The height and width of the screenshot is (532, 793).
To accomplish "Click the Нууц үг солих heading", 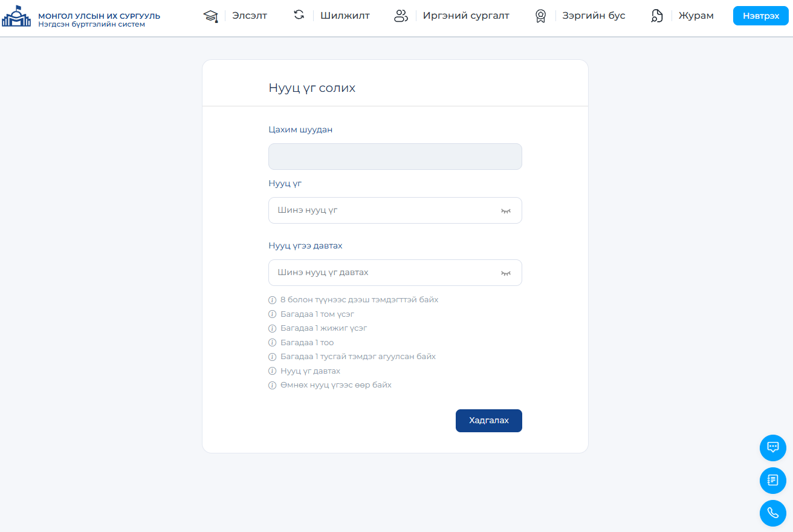I will 312,88.
